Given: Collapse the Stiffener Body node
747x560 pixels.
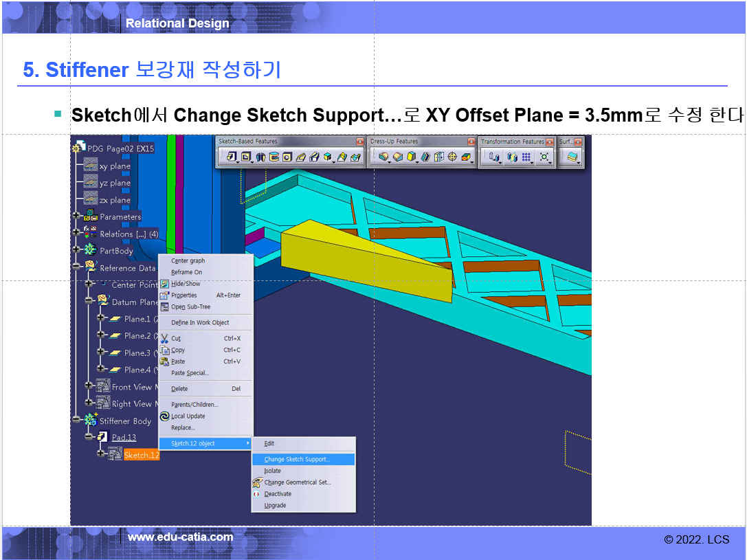Looking at the screenshot, I should click(x=76, y=421).
